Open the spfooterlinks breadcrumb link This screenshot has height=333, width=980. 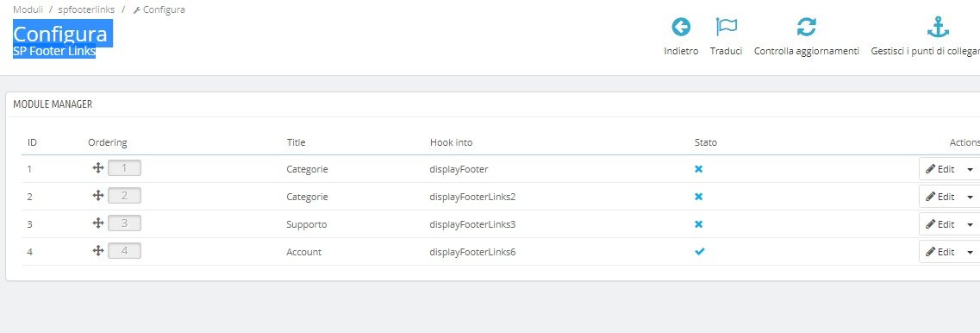click(x=86, y=9)
